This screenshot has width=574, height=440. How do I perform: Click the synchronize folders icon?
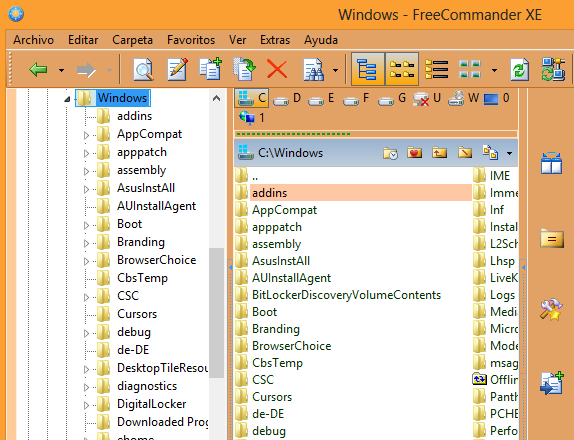tap(553, 69)
